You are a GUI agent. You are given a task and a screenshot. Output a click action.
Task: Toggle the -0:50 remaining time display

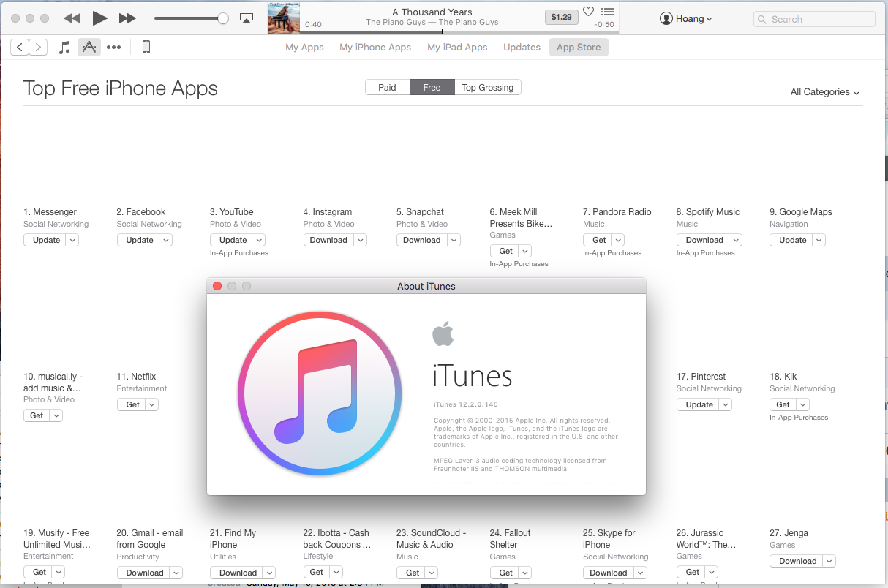pyautogui.click(x=604, y=24)
